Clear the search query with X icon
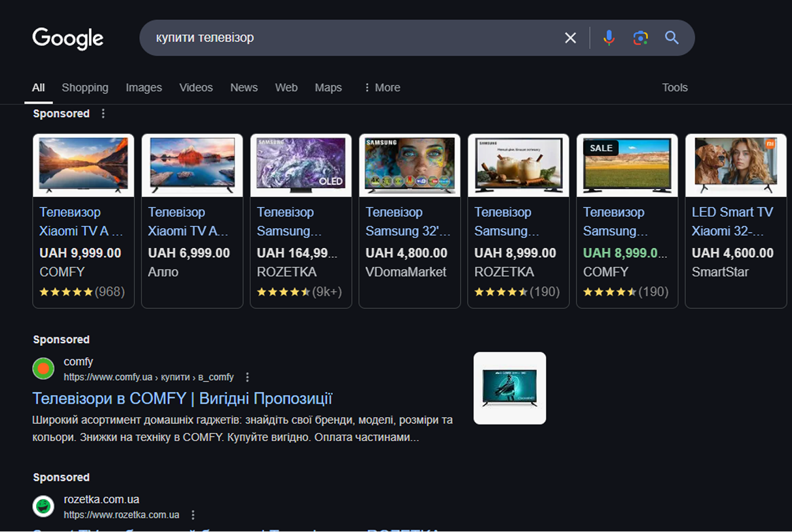 pyautogui.click(x=570, y=38)
